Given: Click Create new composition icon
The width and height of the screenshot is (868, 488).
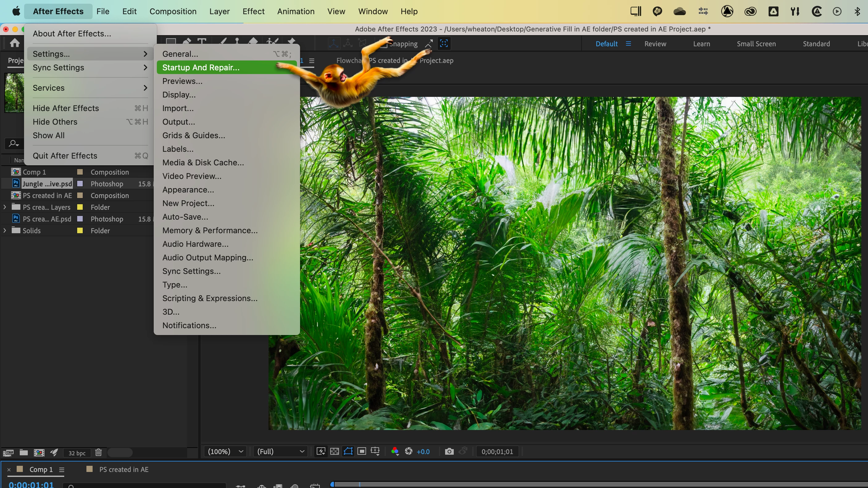Looking at the screenshot, I should coord(39,453).
